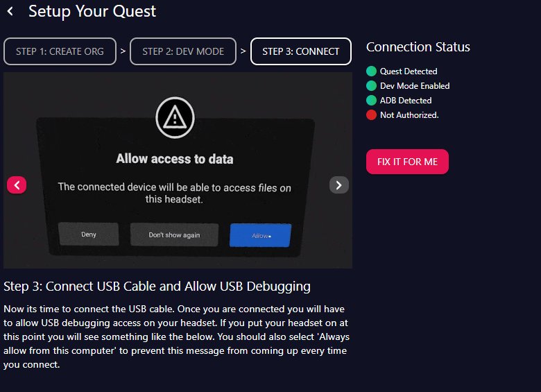Click the blue Allow button in tutorial image
The width and height of the screenshot is (541, 392).
tap(261, 235)
